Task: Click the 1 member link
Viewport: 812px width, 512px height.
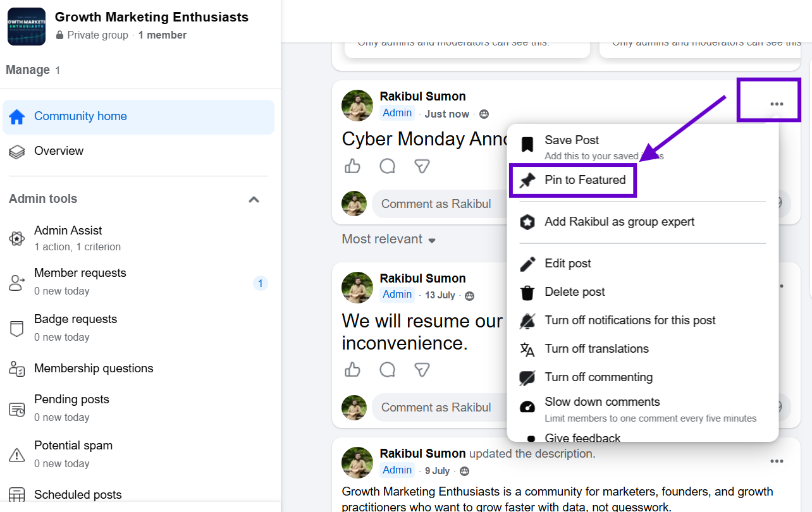Action: [x=163, y=35]
